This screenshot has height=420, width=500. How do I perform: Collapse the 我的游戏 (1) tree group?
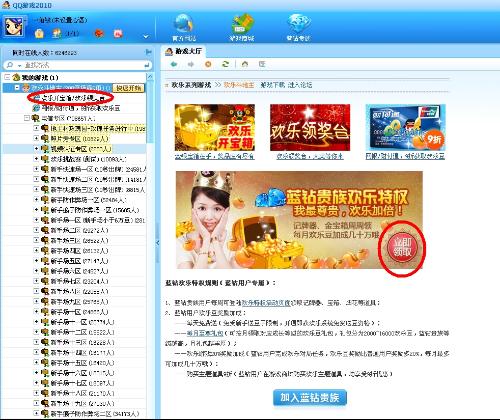7,77
